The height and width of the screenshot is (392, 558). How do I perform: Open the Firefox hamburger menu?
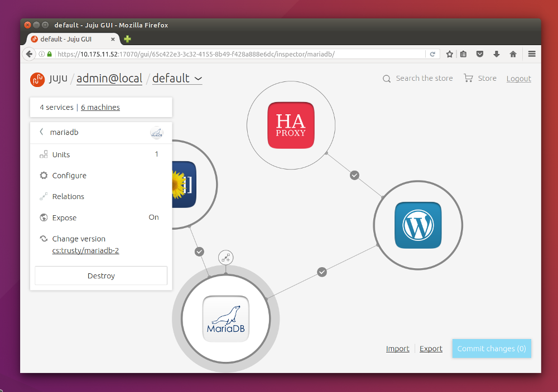point(531,54)
